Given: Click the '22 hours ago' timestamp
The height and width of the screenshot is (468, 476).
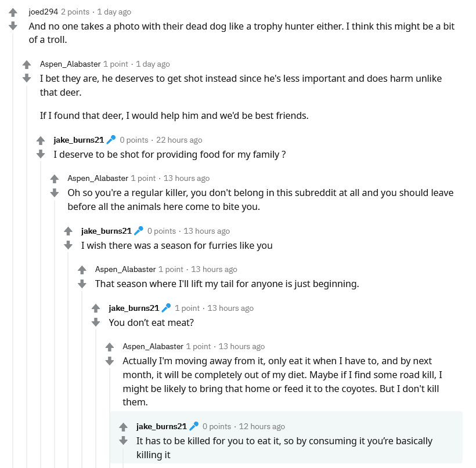Looking at the screenshot, I should pyautogui.click(x=179, y=140).
